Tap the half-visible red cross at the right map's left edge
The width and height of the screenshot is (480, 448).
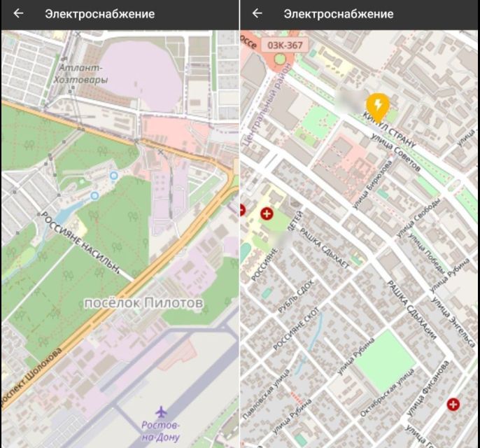(x=243, y=209)
